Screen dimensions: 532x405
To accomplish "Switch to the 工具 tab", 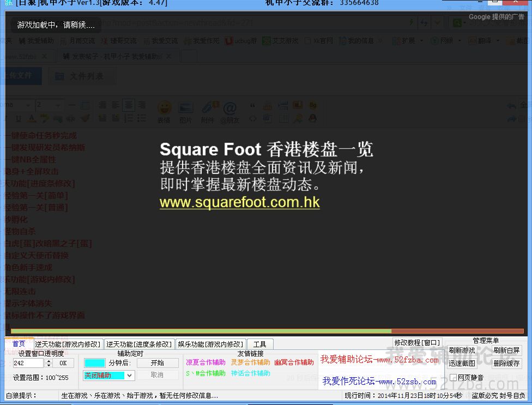I will coord(260,344).
